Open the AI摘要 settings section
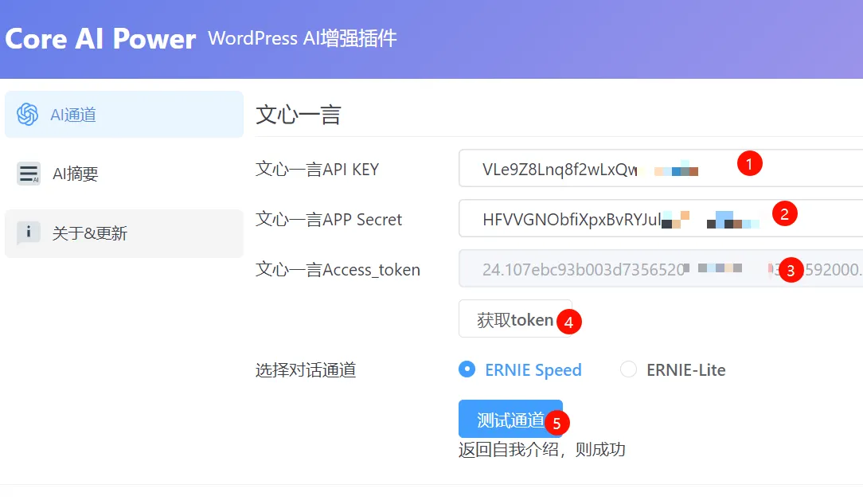Image resolution: width=863 pixels, height=504 pixels. click(72, 174)
